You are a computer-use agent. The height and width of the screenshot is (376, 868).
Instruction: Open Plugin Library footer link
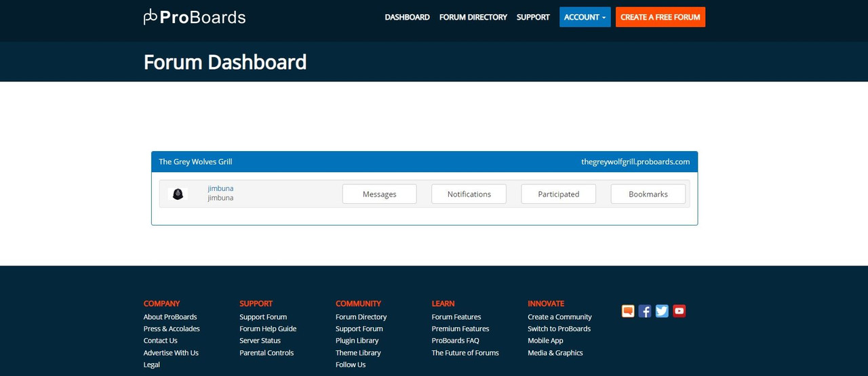[x=357, y=341]
